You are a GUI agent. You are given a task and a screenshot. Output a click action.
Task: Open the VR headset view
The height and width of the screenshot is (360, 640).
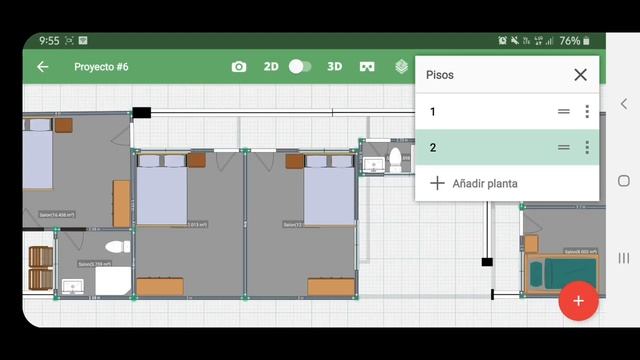[x=367, y=67]
